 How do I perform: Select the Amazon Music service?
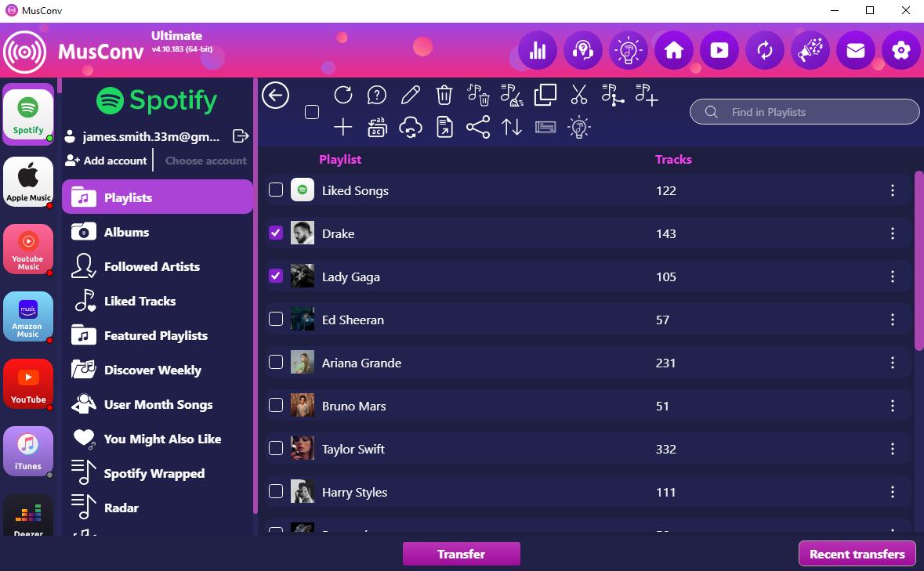coord(28,316)
